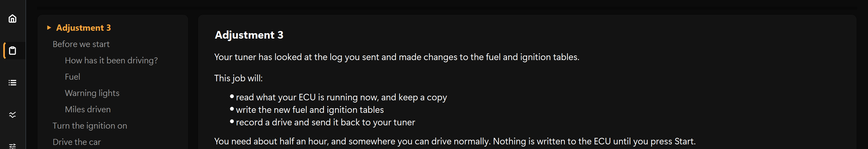The width and height of the screenshot is (868, 149).
Task: Open the clipboard jobs icon
Action: pyautogui.click(x=12, y=51)
